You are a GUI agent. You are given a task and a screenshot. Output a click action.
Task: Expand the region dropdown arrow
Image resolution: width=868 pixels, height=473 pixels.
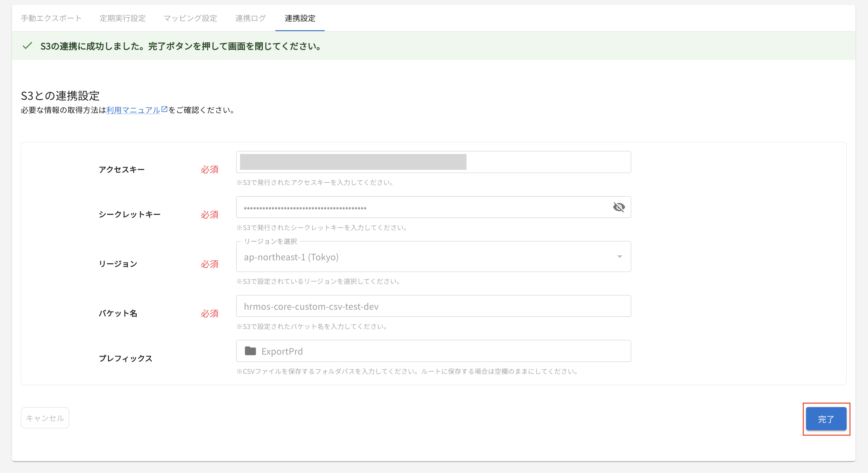tap(619, 257)
